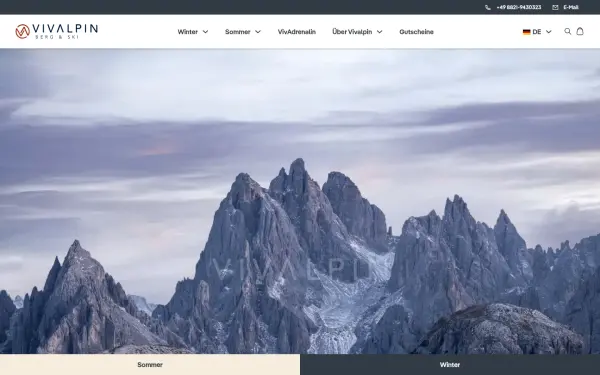Click the DE language label
The width and height of the screenshot is (600, 375).
(x=536, y=32)
